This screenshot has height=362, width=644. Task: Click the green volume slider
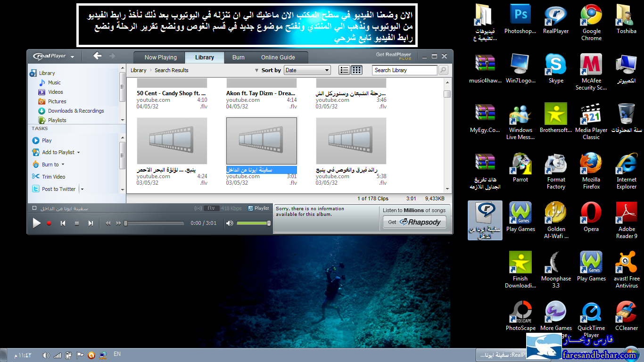[x=252, y=223]
